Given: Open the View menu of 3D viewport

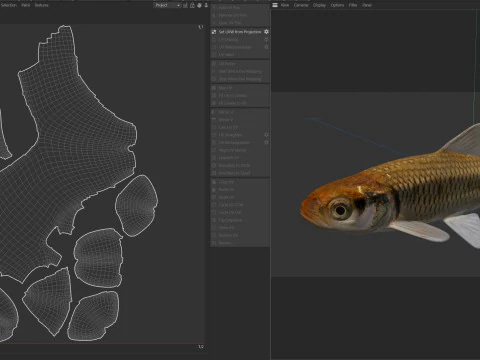Looking at the screenshot, I should (285, 5).
